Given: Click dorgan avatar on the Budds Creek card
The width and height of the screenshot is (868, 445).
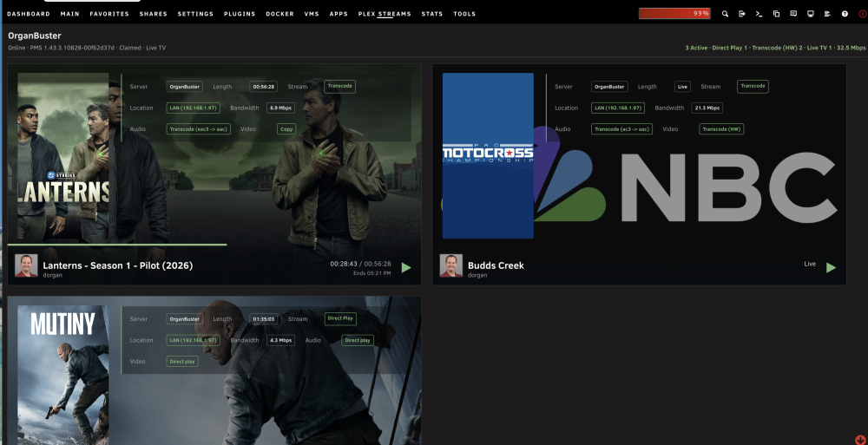Looking at the screenshot, I should pyautogui.click(x=451, y=265).
